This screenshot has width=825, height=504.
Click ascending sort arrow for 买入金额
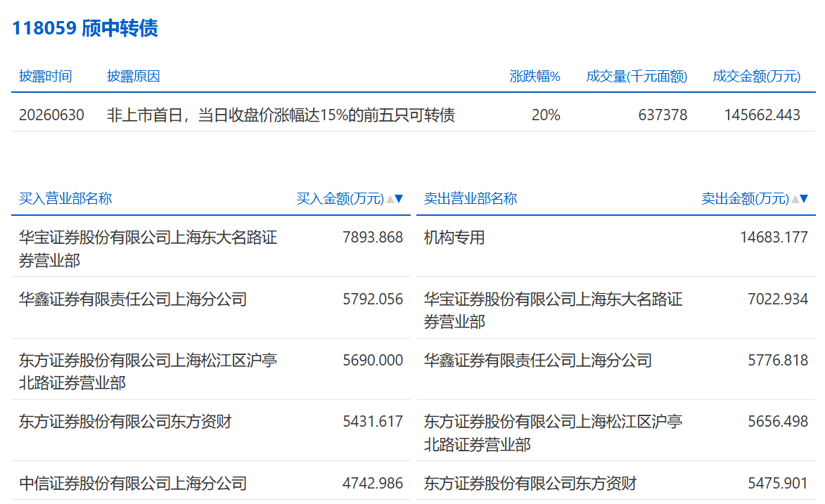tap(390, 198)
